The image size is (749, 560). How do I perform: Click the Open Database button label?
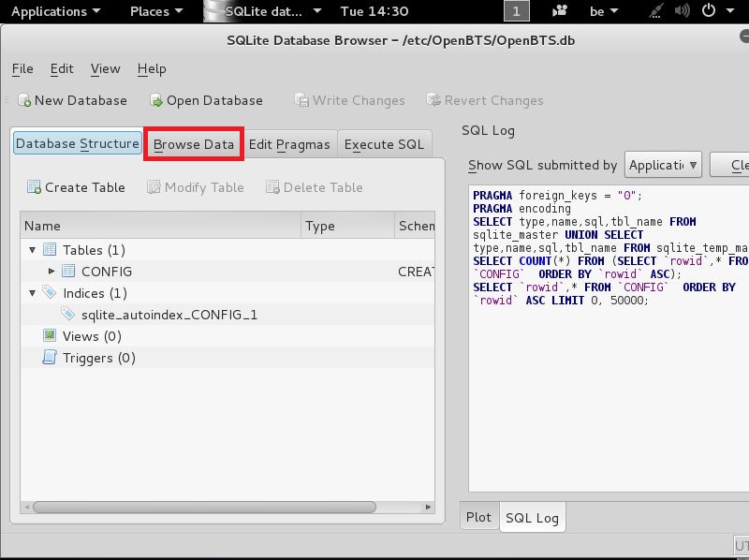pyautogui.click(x=214, y=100)
